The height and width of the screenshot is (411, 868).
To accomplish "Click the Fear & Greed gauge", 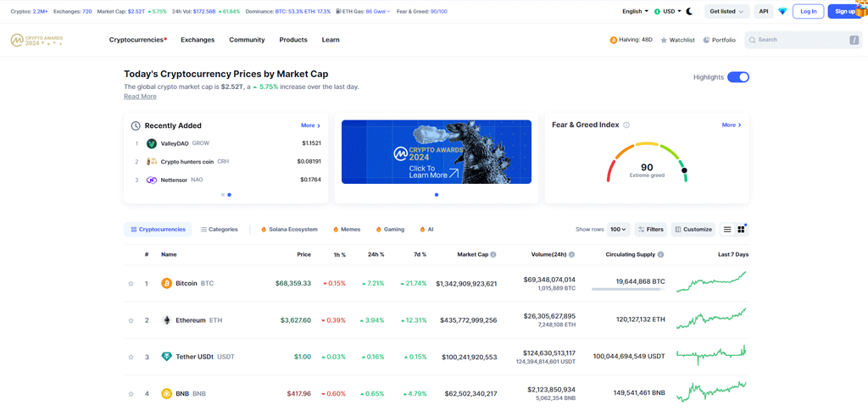I will (x=647, y=162).
